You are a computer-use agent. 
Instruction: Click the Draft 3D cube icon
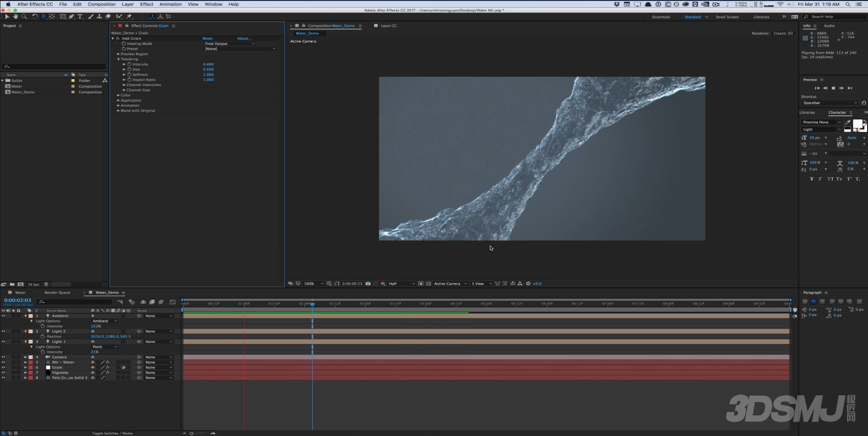pyautogui.click(x=132, y=302)
